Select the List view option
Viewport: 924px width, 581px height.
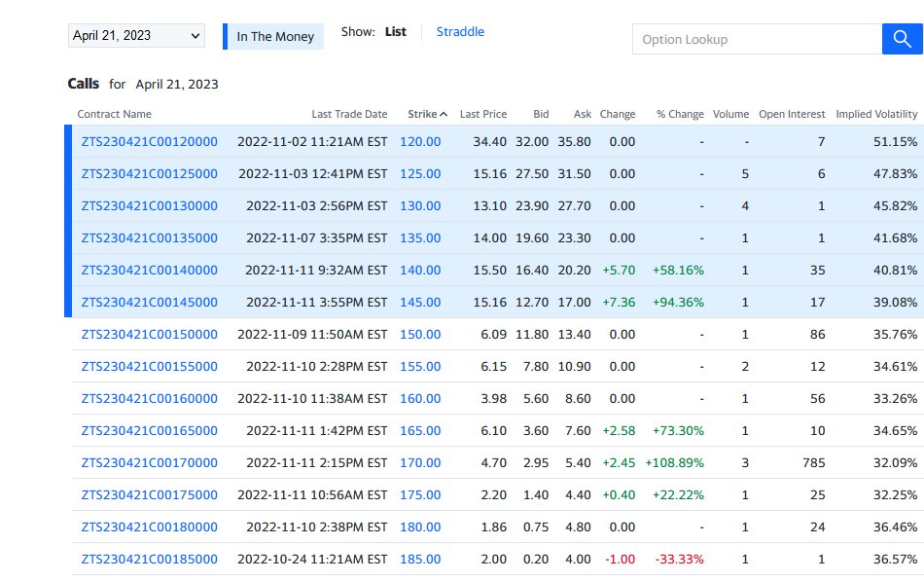click(396, 32)
